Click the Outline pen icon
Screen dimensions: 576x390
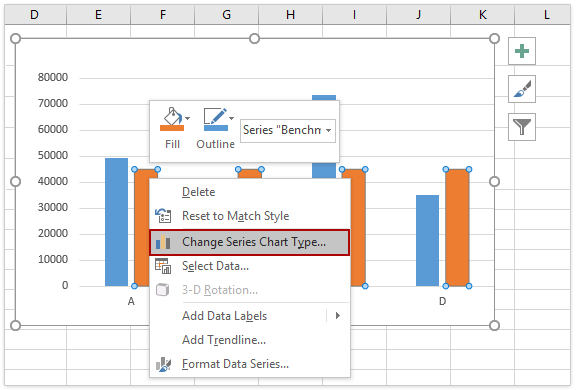[x=215, y=119]
